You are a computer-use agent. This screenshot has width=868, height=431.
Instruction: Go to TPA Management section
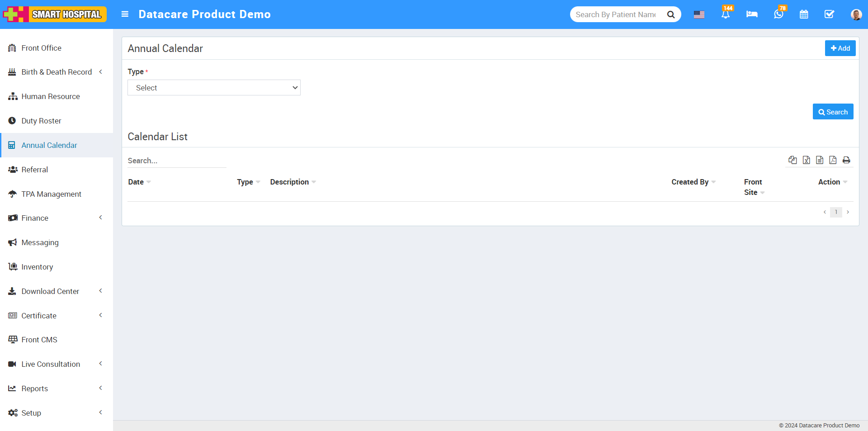click(x=51, y=194)
